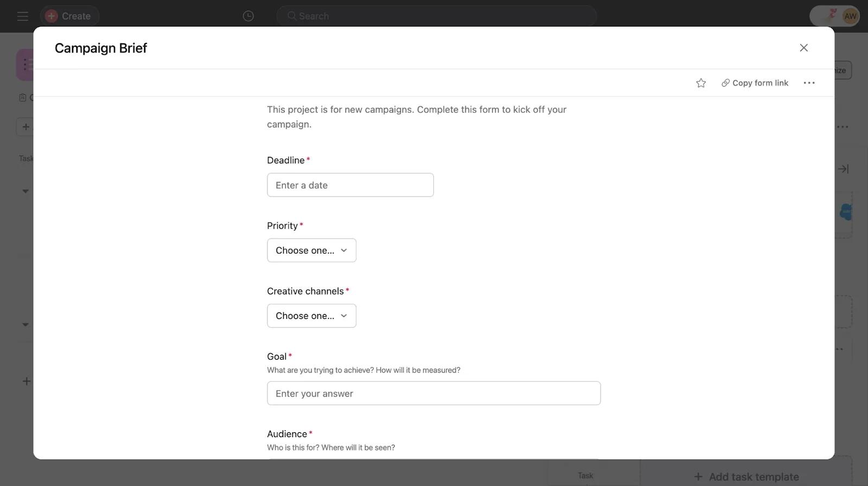The height and width of the screenshot is (486, 868).
Task: Click the Create button
Action: click(x=69, y=16)
